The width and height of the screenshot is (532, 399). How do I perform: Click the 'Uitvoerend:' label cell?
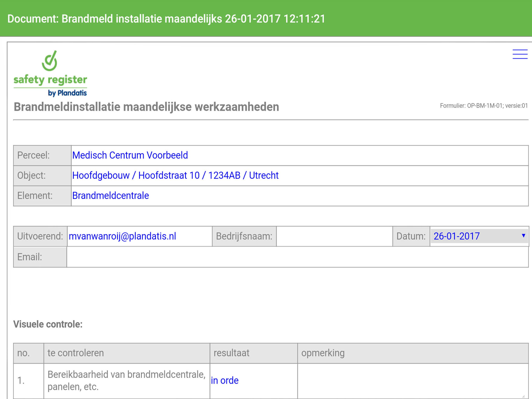click(40, 236)
